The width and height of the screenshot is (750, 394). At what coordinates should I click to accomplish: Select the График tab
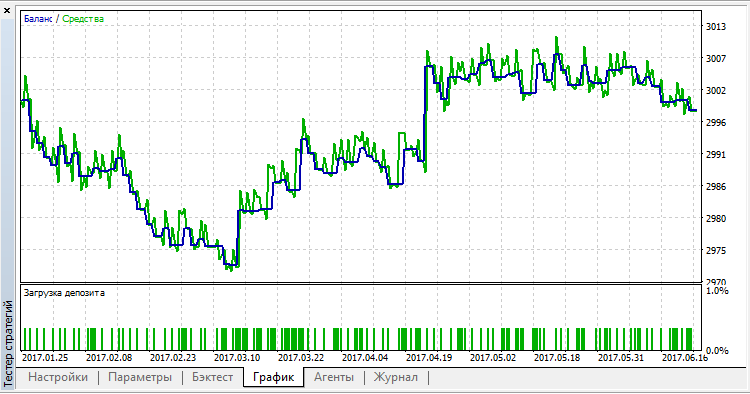pyautogui.click(x=273, y=377)
